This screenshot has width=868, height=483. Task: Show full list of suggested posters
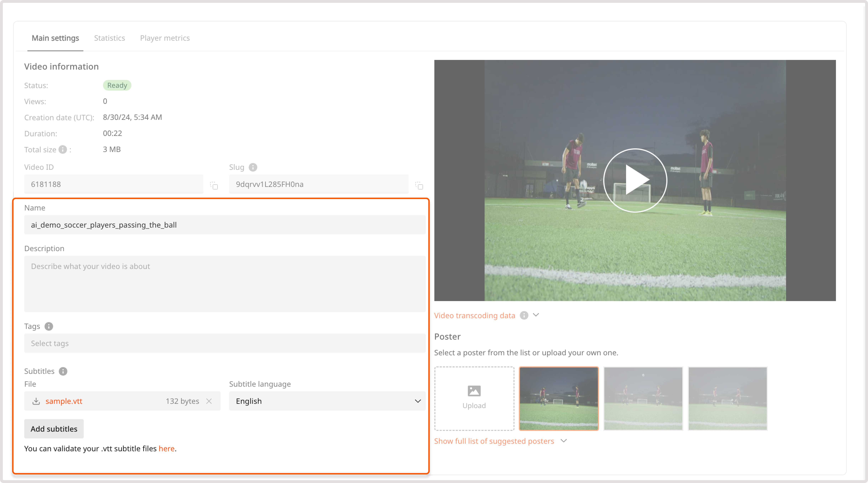[494, 441]
